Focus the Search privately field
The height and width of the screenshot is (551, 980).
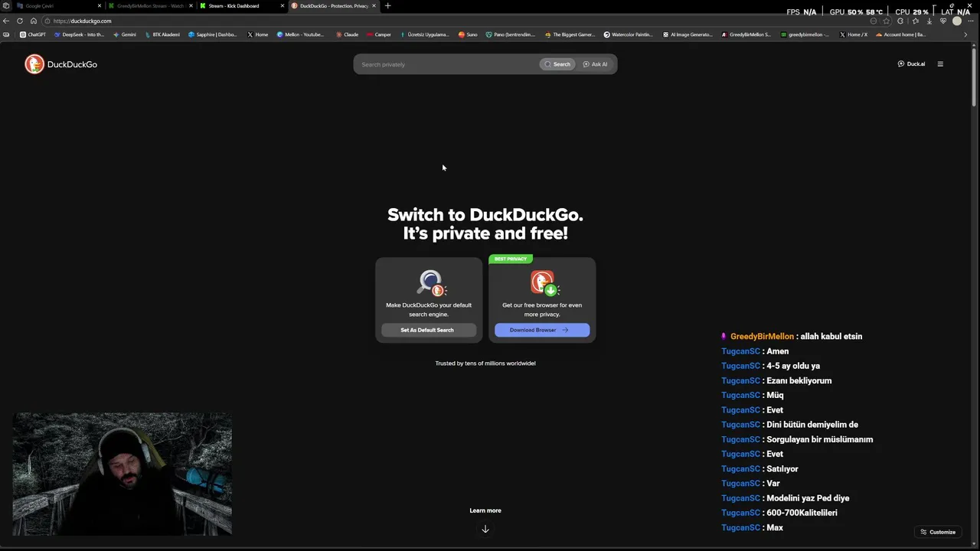click(x=448, y=64)
